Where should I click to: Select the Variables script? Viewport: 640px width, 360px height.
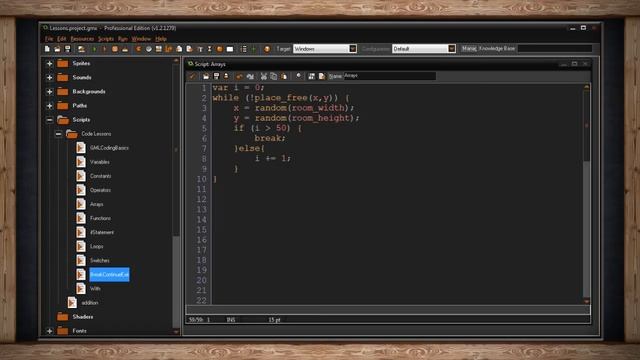(100, 162)
